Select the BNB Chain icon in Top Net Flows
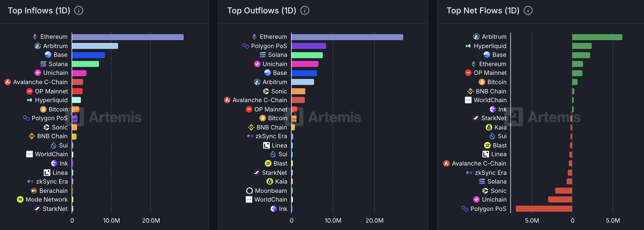 click(470, 91)
